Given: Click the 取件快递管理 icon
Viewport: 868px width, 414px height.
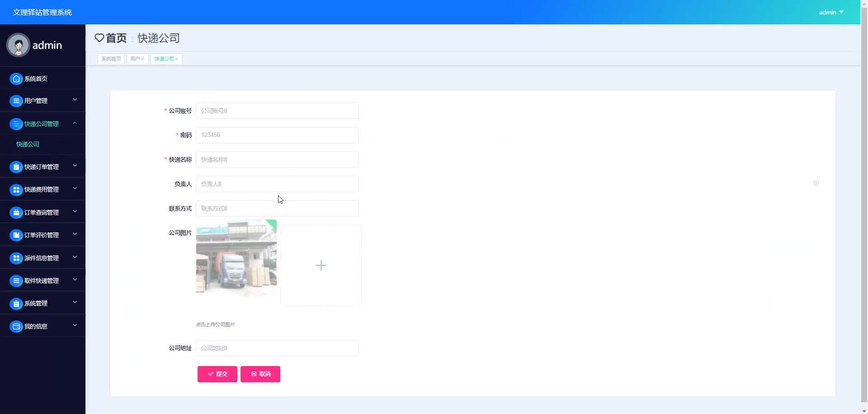Looking at the screenshot, I should [16, 281].
